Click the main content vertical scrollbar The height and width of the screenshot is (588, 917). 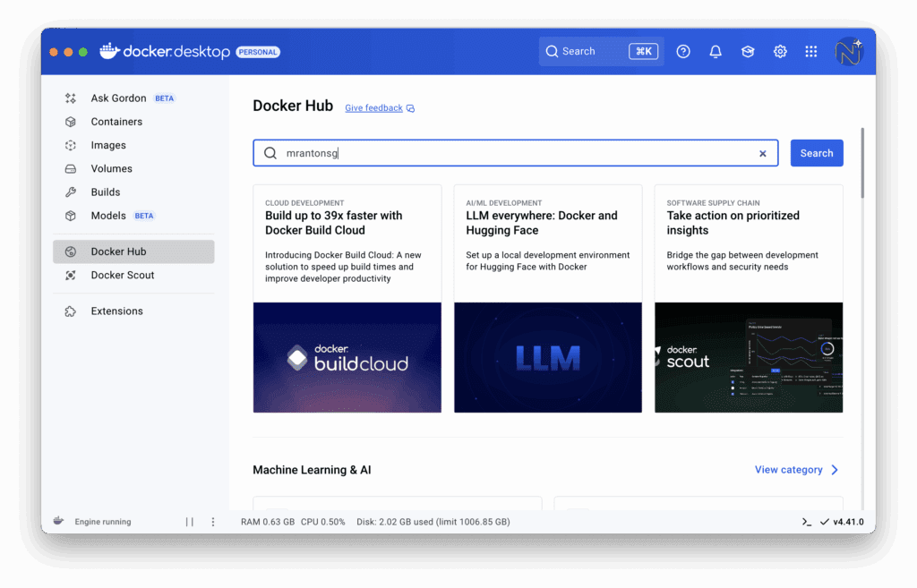(x=862, y=163)
